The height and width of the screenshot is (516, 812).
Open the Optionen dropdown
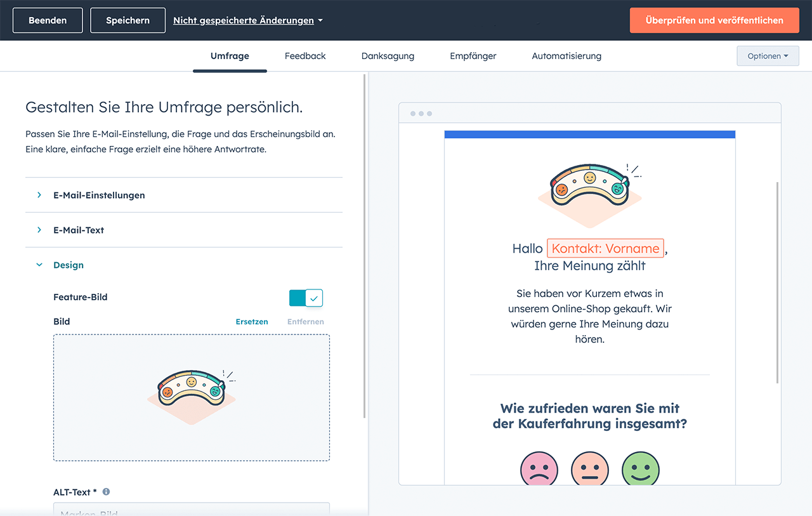[768, 56]
